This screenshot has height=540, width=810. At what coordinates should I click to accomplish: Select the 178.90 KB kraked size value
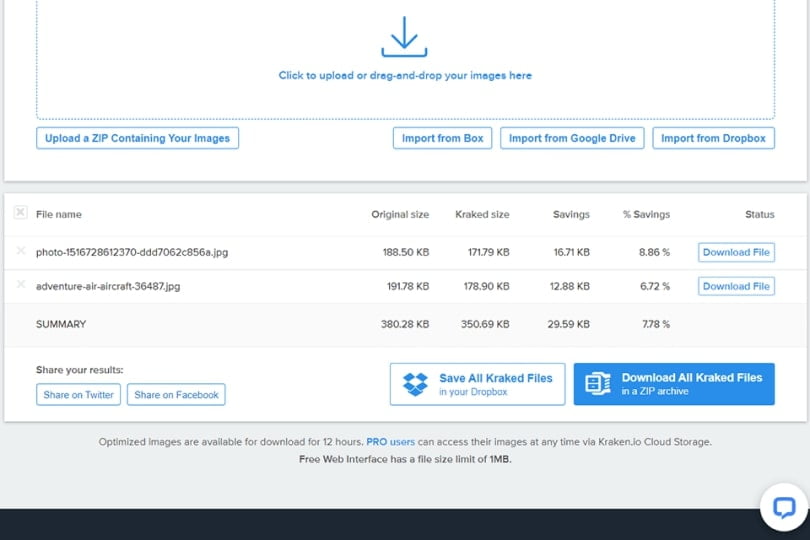(486, 286)
